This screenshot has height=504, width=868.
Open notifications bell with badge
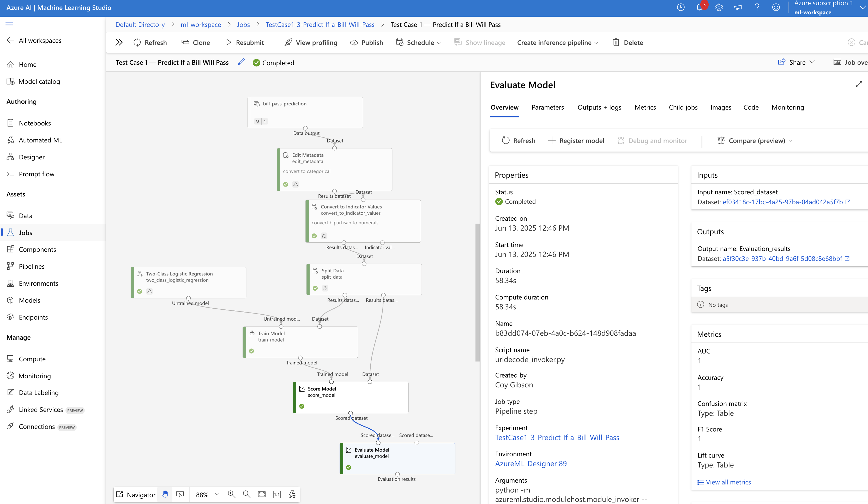click(700, 7)
